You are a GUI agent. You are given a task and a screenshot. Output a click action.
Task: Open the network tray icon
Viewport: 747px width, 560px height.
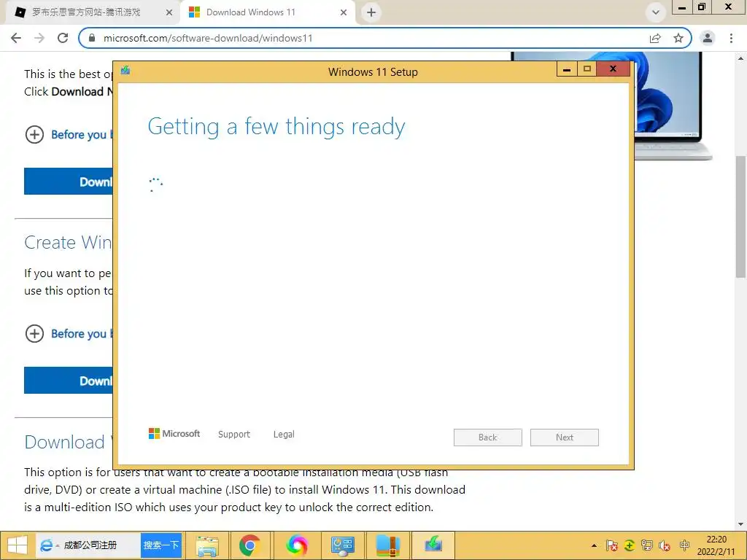point(646,545)
